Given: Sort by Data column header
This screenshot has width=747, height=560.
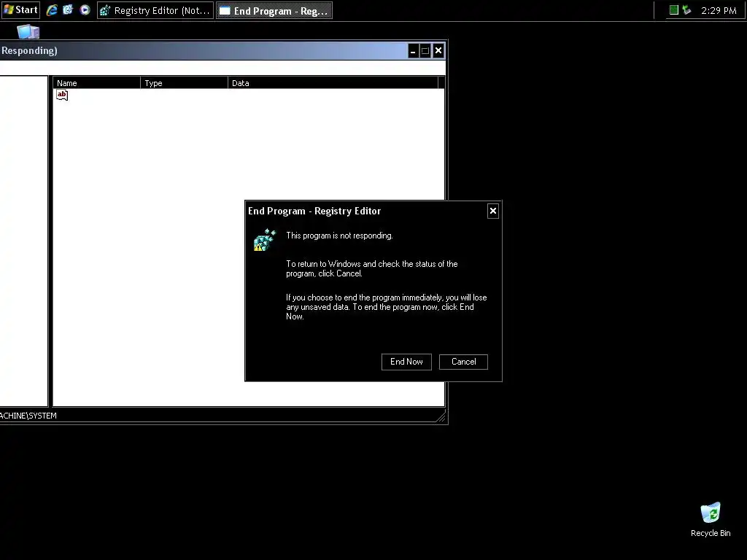Looking at the screenshot, I should coord(333,83).
